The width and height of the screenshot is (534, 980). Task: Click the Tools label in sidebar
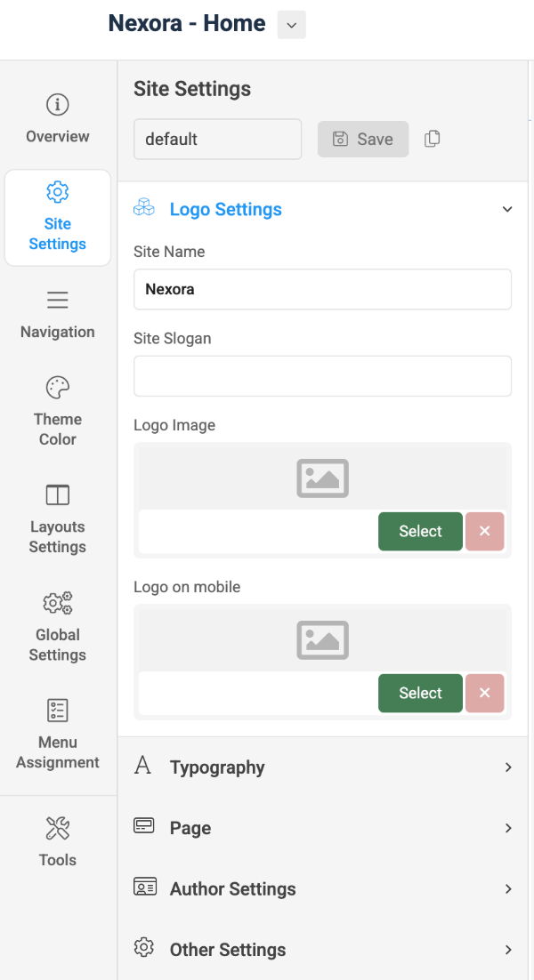[x=58, y=860]
